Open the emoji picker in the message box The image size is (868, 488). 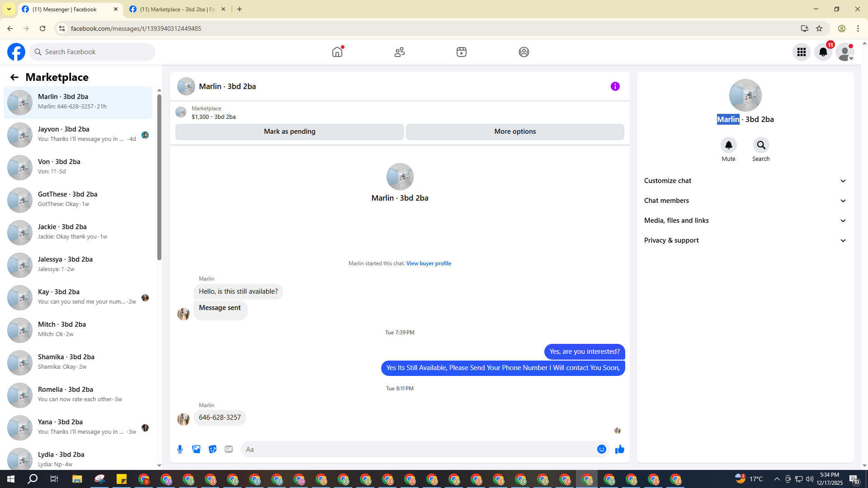click(601, 449)
